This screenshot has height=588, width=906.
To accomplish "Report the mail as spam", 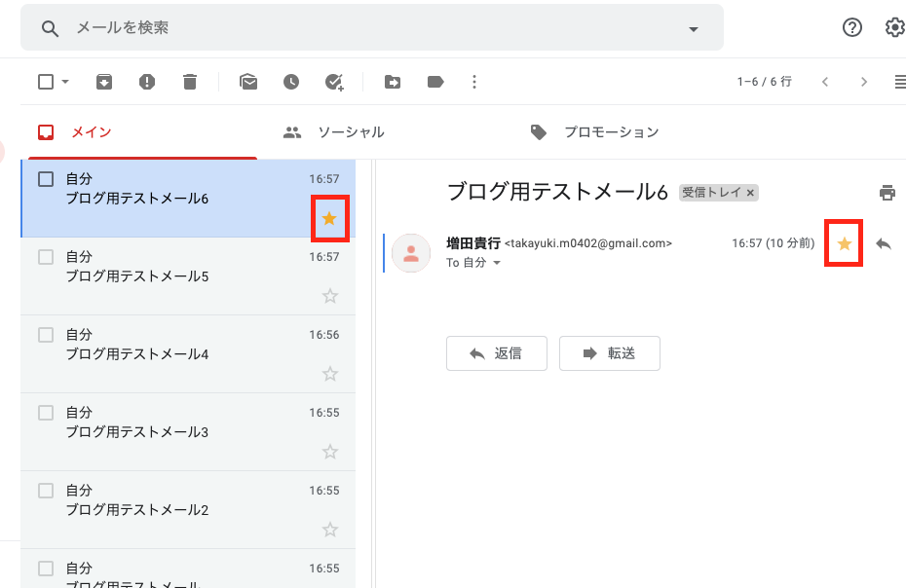I will [x=147, y=82].
